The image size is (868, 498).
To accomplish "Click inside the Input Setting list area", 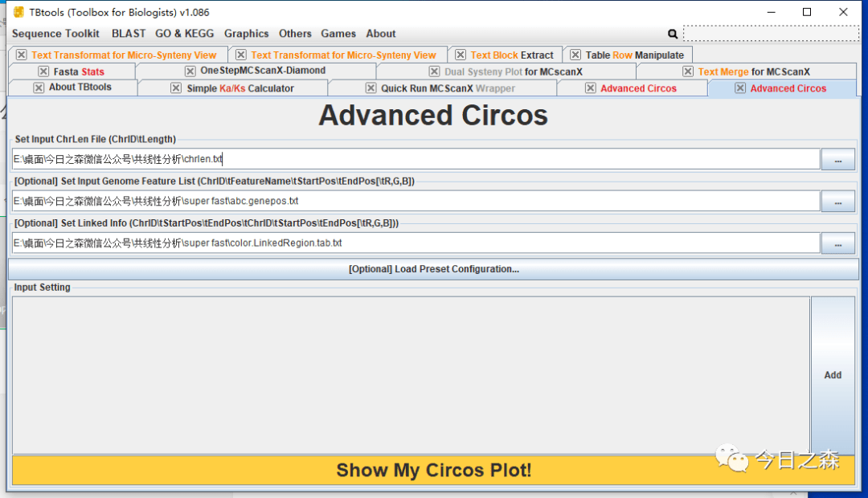I will (411, 375).
